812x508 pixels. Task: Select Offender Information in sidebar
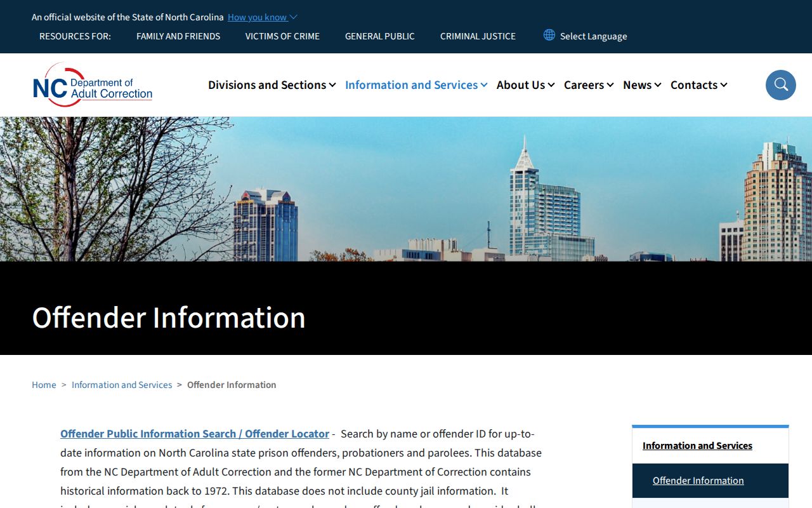(698, 481)
